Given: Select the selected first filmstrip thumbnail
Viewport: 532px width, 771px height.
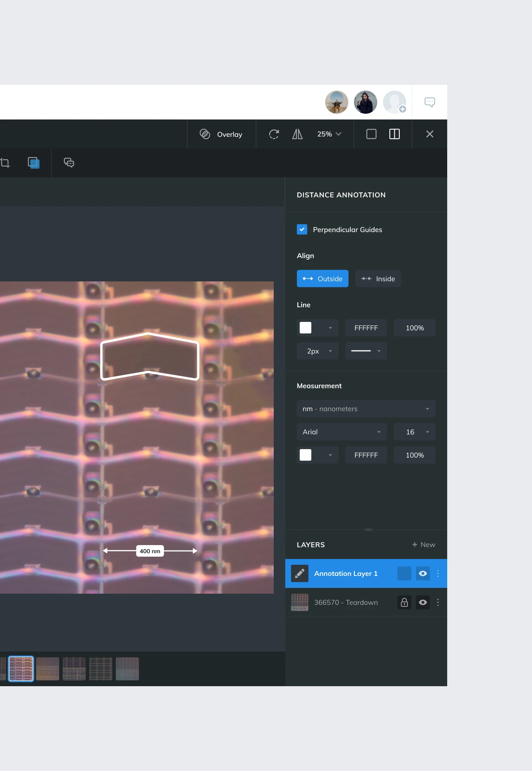Looking at the screenshot, I should click(x=21, y=669).
